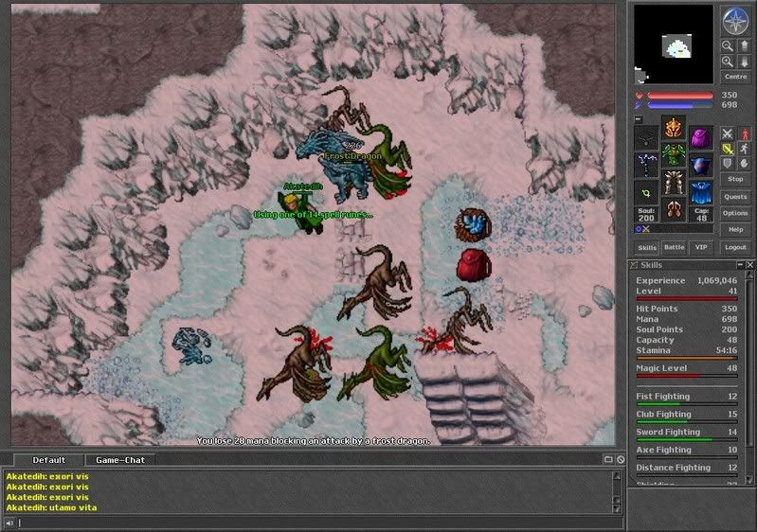Click the Soul: 200 indicator
The height and width of the screenshot is (532, 757).
[646, 215]
